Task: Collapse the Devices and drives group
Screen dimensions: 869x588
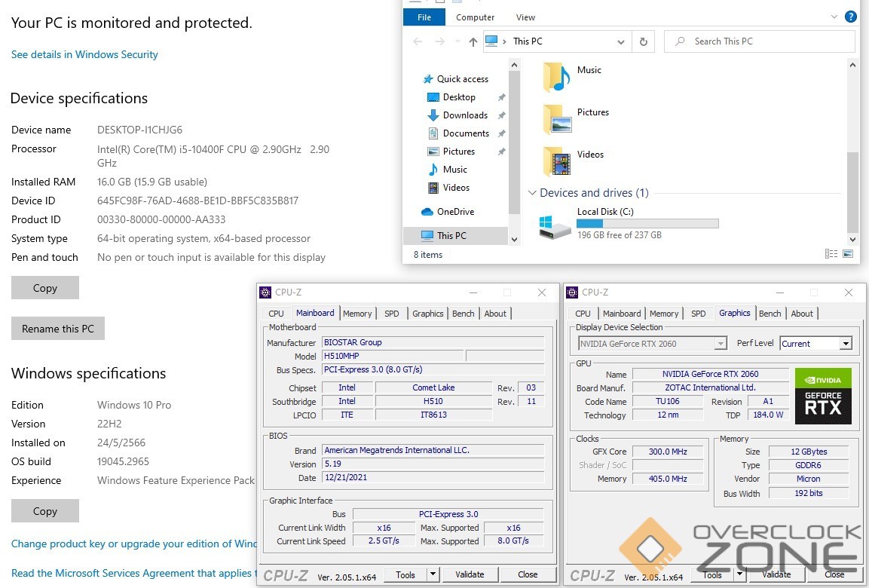Action: (533, 193)
